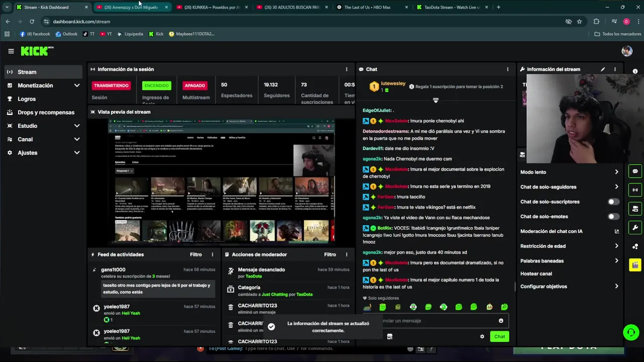Click Filtro in Feed de actividades
This screenshot has height=362, width=644.
[x=196, y=254]
